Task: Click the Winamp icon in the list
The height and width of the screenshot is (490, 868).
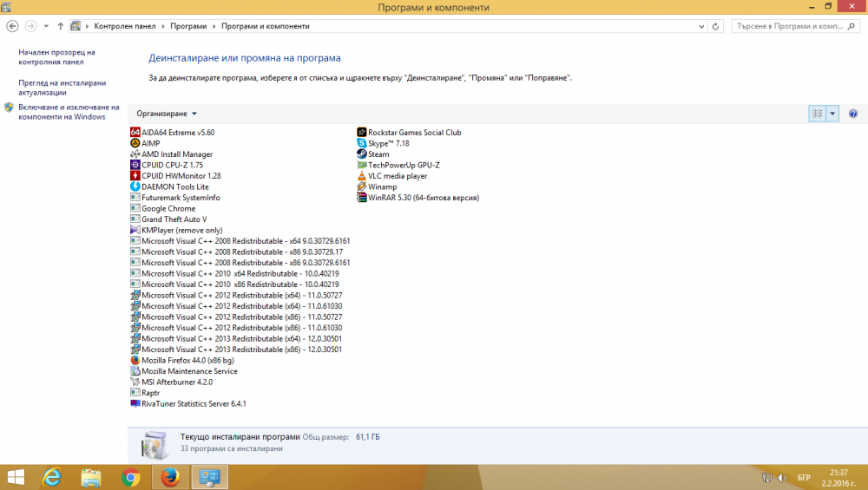Action: [x=361, y=186]
